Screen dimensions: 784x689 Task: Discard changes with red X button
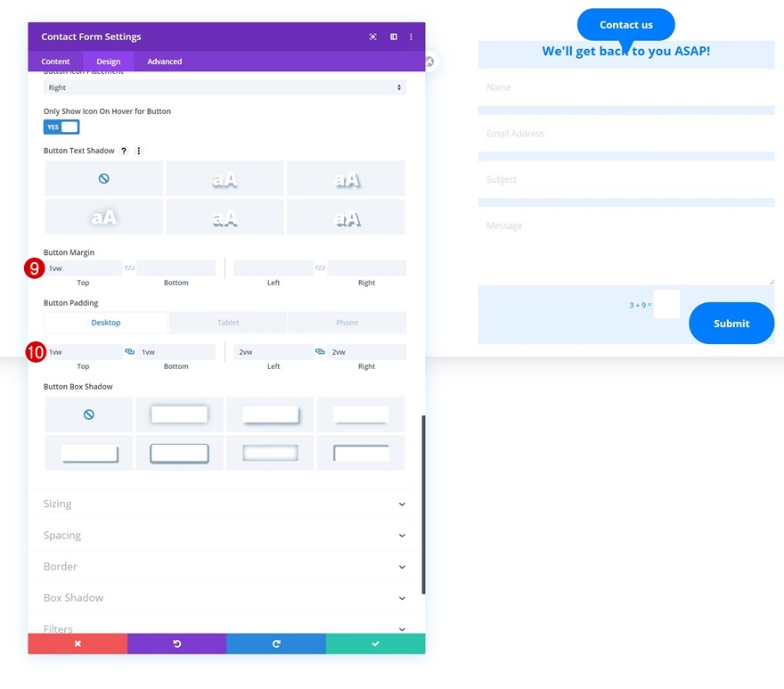[78, 644]
